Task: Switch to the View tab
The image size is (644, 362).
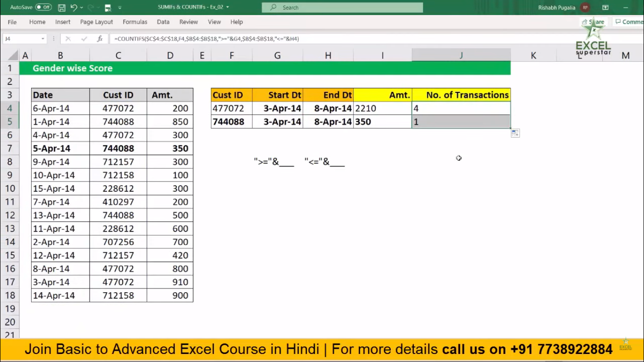Action: 215,22
